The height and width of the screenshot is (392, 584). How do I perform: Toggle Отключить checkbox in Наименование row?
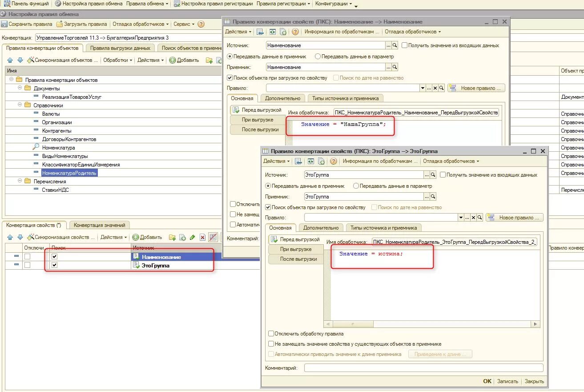click(27, 257)
